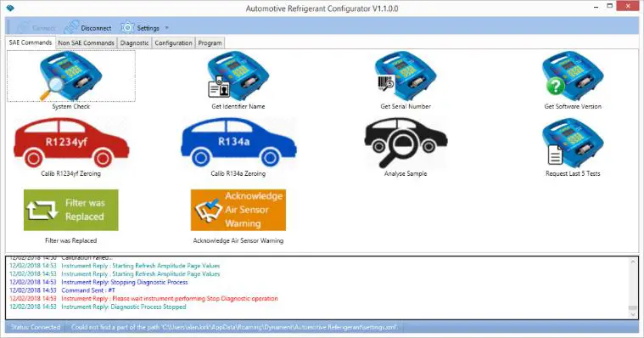644x338 pixels.
Task: Select the SAE Commands tab
Action: (31, 42)
